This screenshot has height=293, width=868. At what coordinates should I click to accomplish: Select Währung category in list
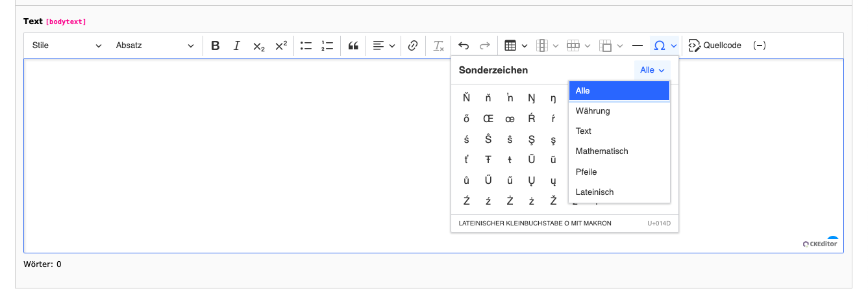coord(619,111)
